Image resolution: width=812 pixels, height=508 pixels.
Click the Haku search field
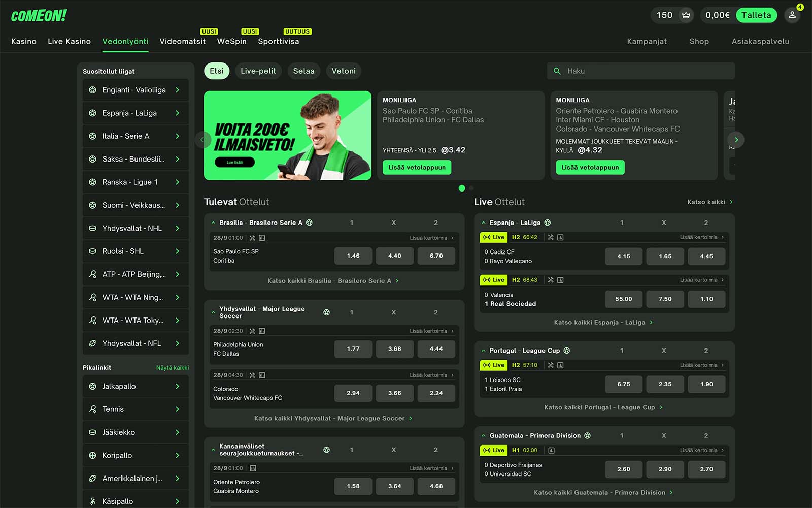[641, 71]
